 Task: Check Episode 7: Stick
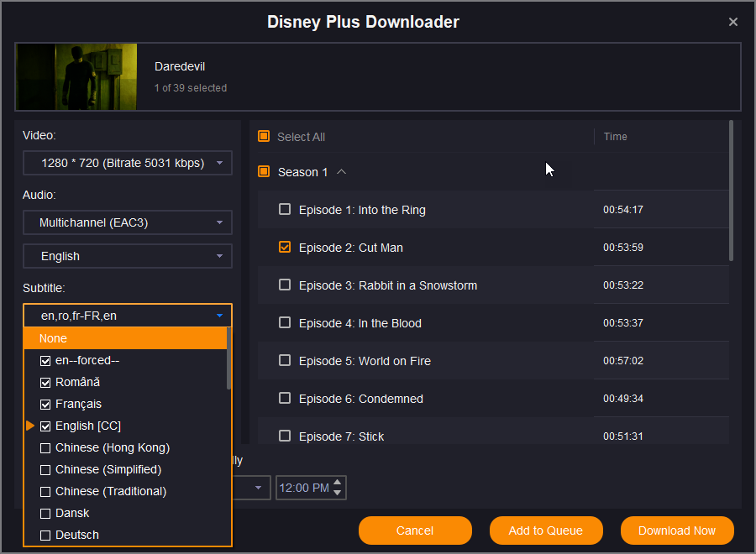tap(285, 436)
